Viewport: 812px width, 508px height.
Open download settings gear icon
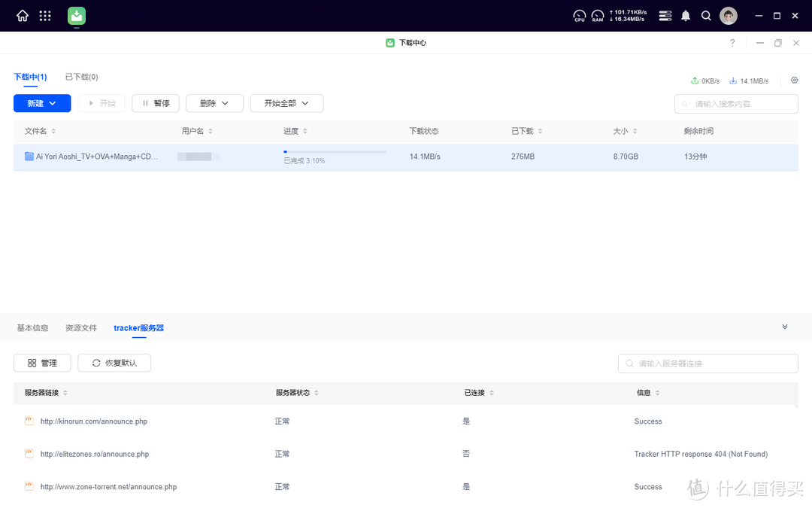[794, 81]
